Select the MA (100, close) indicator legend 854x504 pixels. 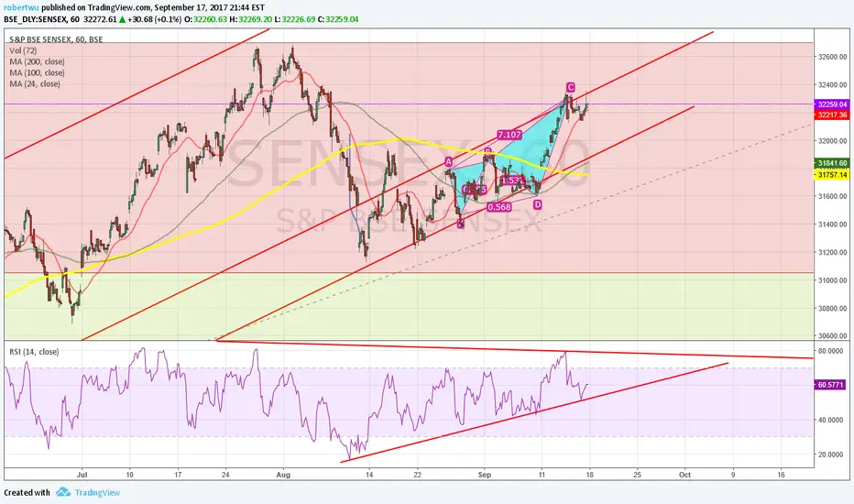(37, 72)
